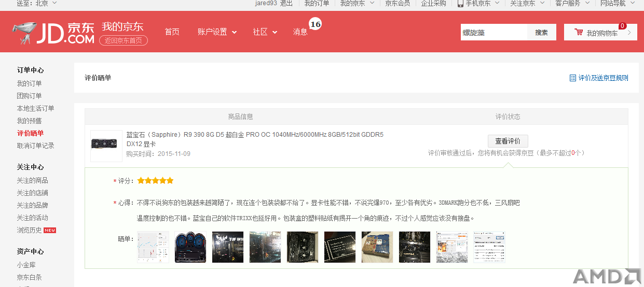Viewport: 644px width, 287px height.
Task: Open 取消订单记录 in the sidebar
Action: coord(36,146)
